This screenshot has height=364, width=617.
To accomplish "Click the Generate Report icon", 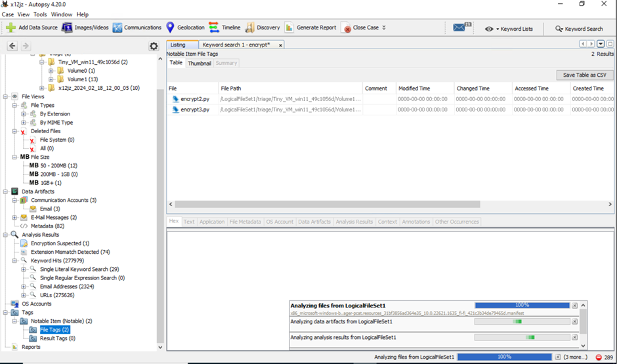I will [289, 28].
